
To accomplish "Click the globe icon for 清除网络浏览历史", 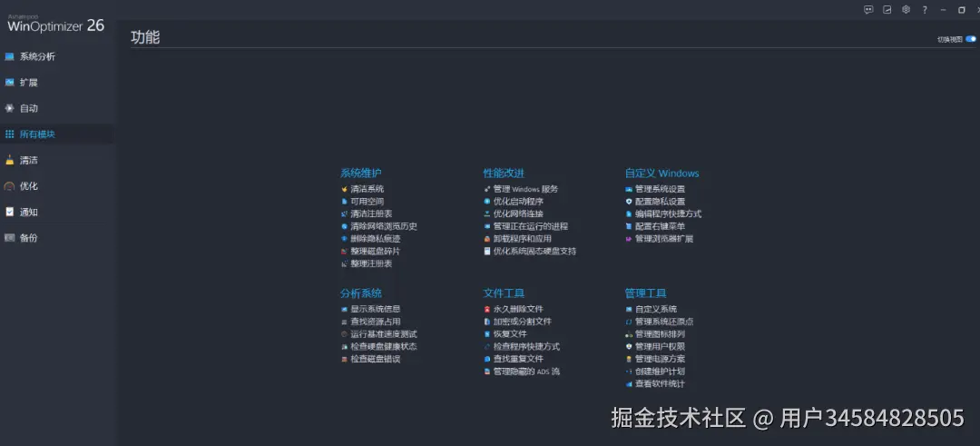I will [x=344, y=226].
